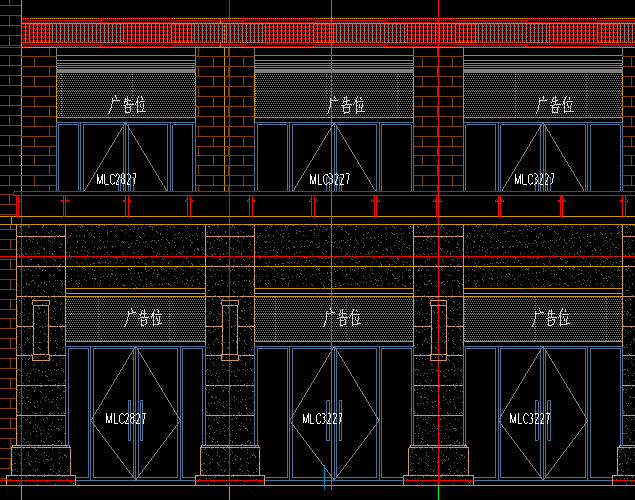This screenshot has width=635, height=500.
Task: Select the ground floor MLC2827 door label
Action: (126, 419)
